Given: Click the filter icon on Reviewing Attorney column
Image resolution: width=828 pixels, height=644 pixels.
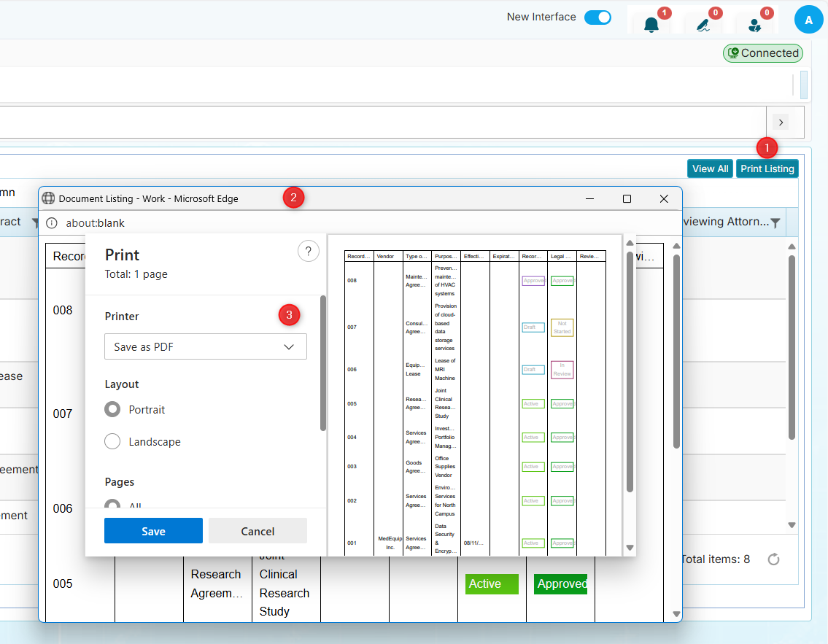Looking at the screenshot, I should (x=775, y=222).
